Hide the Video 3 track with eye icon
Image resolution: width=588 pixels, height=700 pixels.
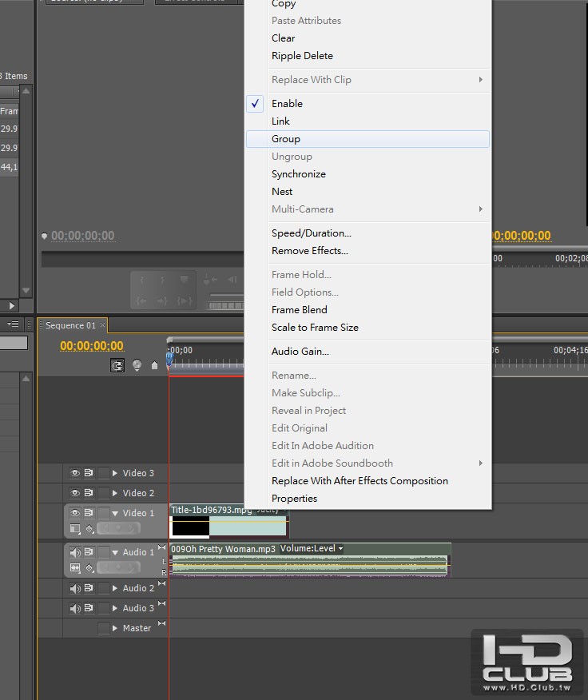[x=75, y=473]
